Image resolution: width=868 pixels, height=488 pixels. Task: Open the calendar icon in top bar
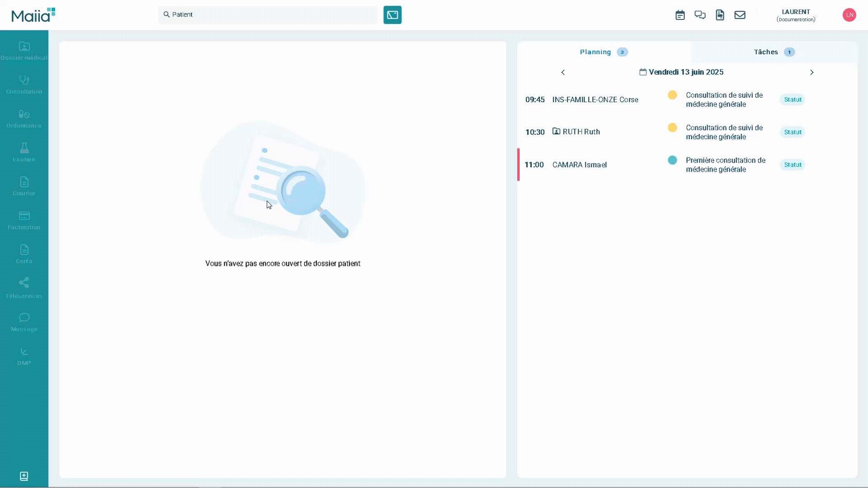(680, 15)
